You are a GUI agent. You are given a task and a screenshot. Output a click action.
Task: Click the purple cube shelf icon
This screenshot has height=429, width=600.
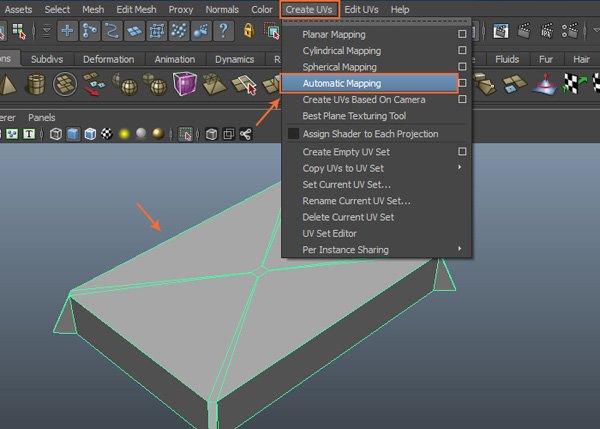(x=185, y=83)
